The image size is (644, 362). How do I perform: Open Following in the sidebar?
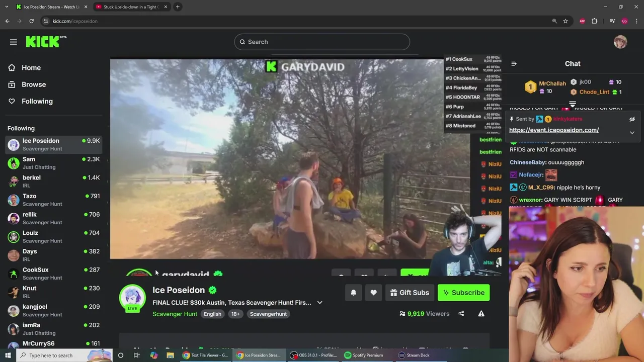[30, 101]
